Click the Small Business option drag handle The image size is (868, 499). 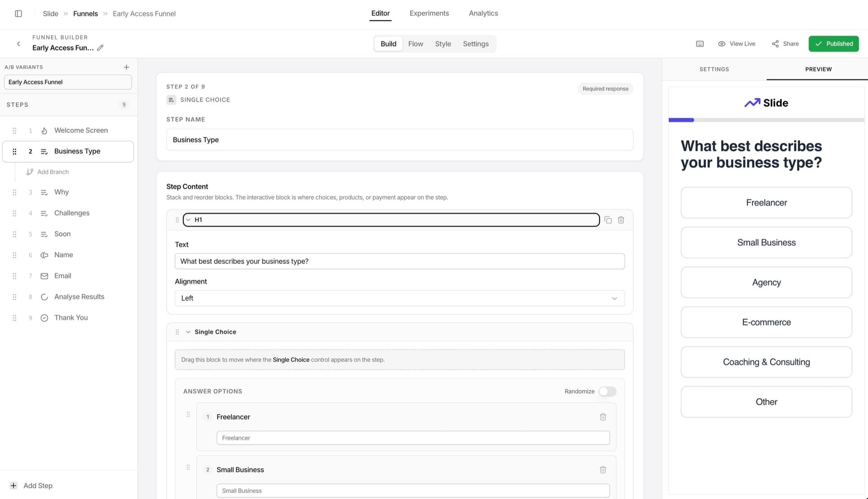pos(189,467)
